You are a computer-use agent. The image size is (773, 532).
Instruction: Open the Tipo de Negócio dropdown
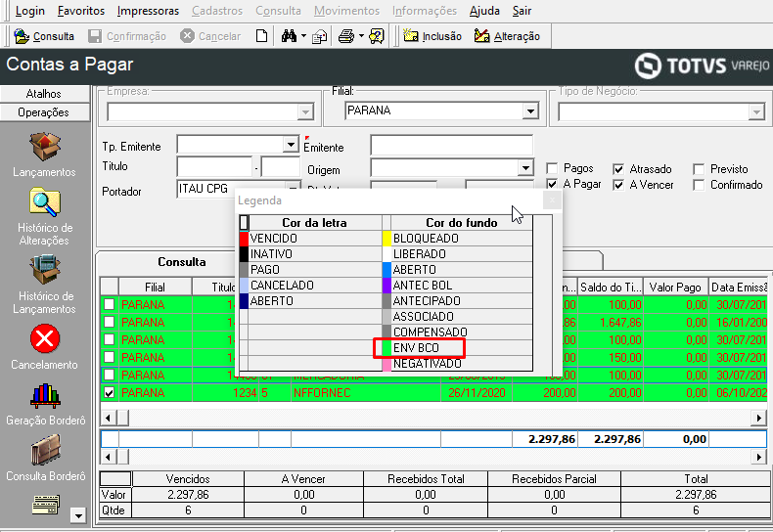(x=756, y=111)
